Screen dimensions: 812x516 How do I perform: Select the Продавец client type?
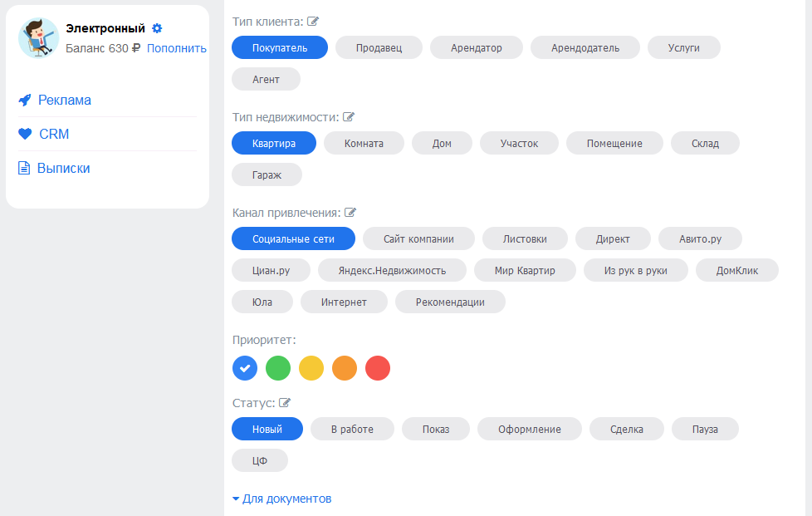point(379,47)
